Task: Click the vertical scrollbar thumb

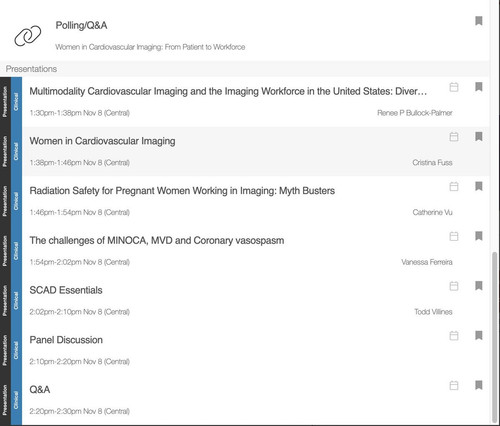Action: point(495,337)
